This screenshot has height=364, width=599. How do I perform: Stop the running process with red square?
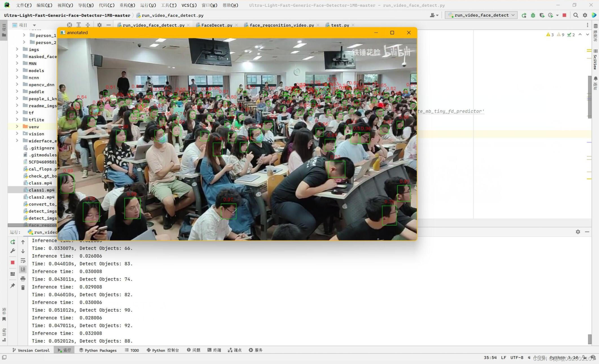13,262
